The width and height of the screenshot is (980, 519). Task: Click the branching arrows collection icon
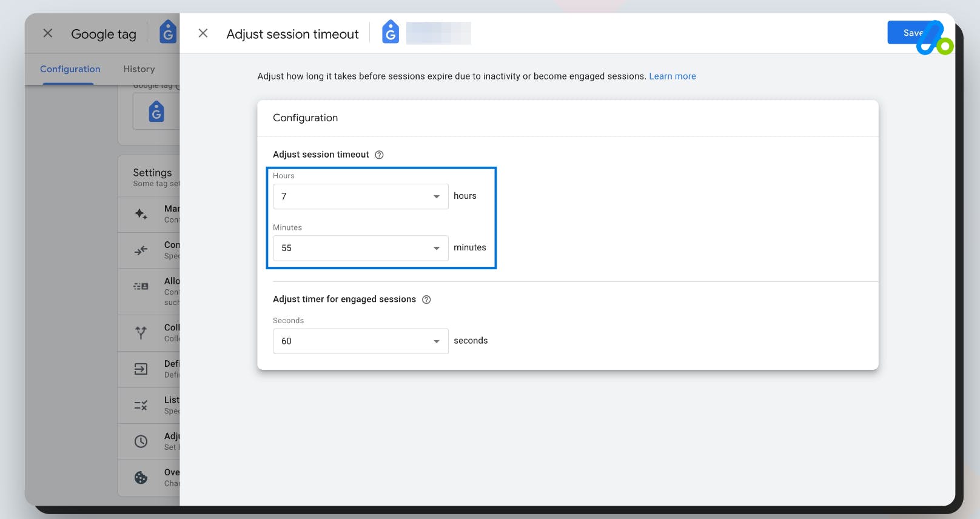[x=140, y=332]
